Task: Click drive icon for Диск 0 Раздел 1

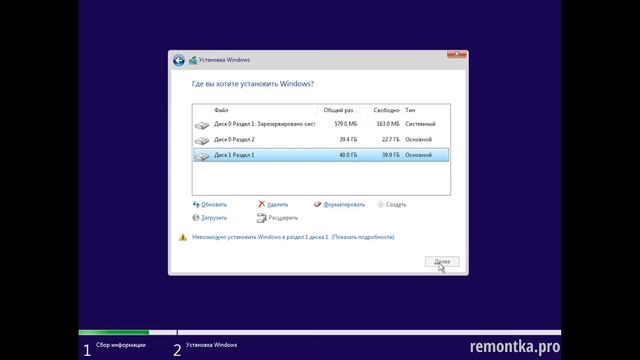Action: 202,125
